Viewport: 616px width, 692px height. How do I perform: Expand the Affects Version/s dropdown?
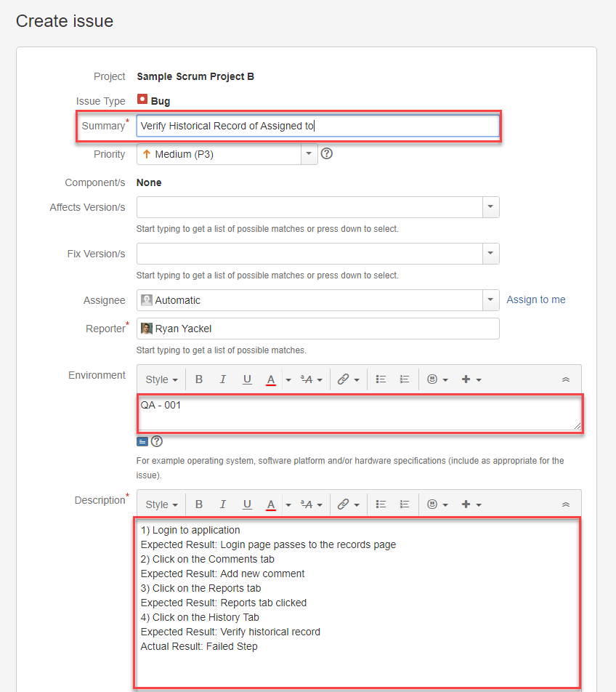pyautogui.click(x=491, y=207)
